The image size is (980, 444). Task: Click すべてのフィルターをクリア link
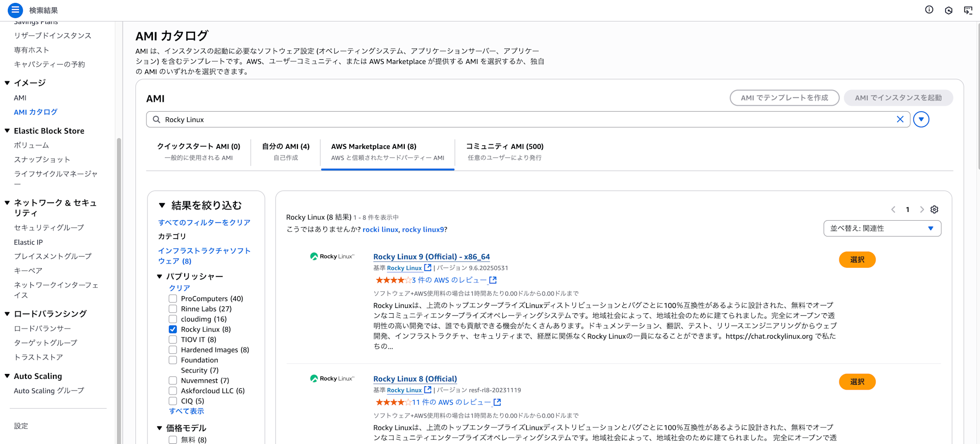point(204,222)
